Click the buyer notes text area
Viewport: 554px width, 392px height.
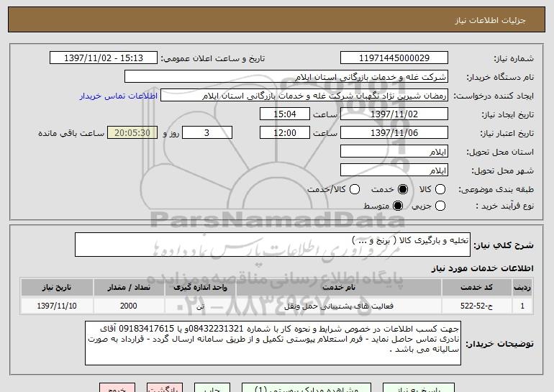(x=273, y=343)
